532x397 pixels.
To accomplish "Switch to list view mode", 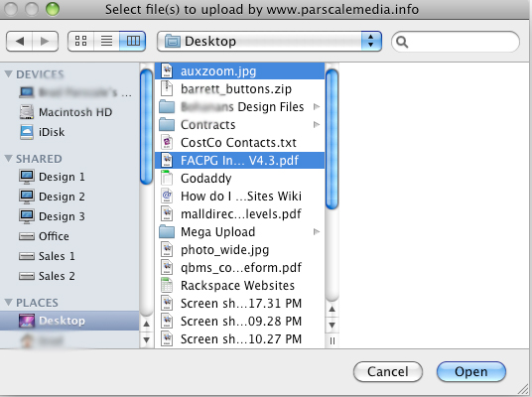I will click(x=106, y=41).
